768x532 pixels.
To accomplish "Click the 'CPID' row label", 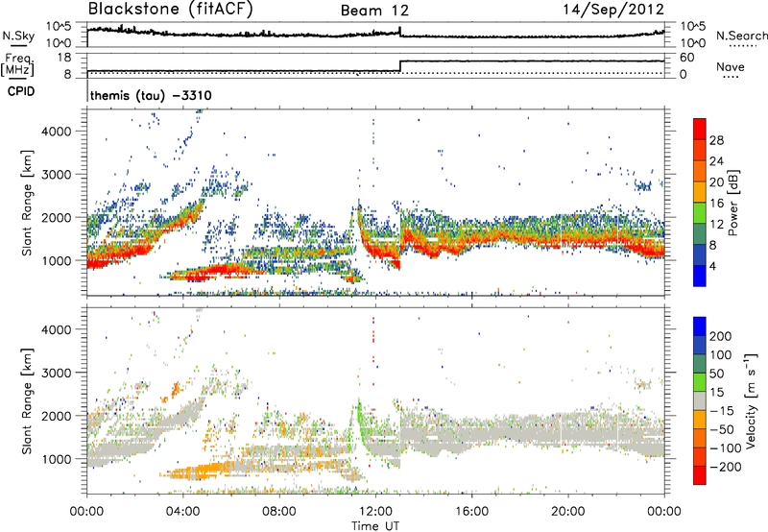I will (21, 91).
